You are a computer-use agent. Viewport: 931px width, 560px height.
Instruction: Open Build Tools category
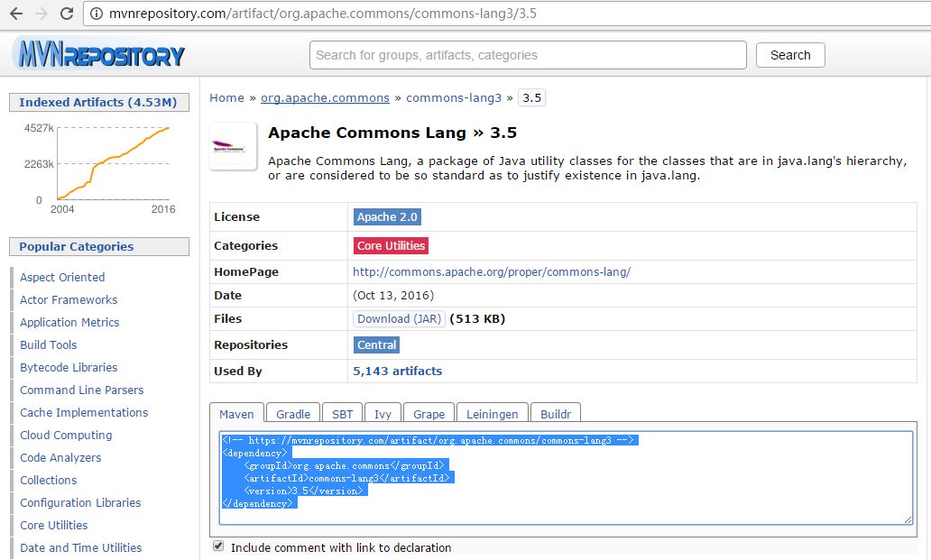coord(49,344)
